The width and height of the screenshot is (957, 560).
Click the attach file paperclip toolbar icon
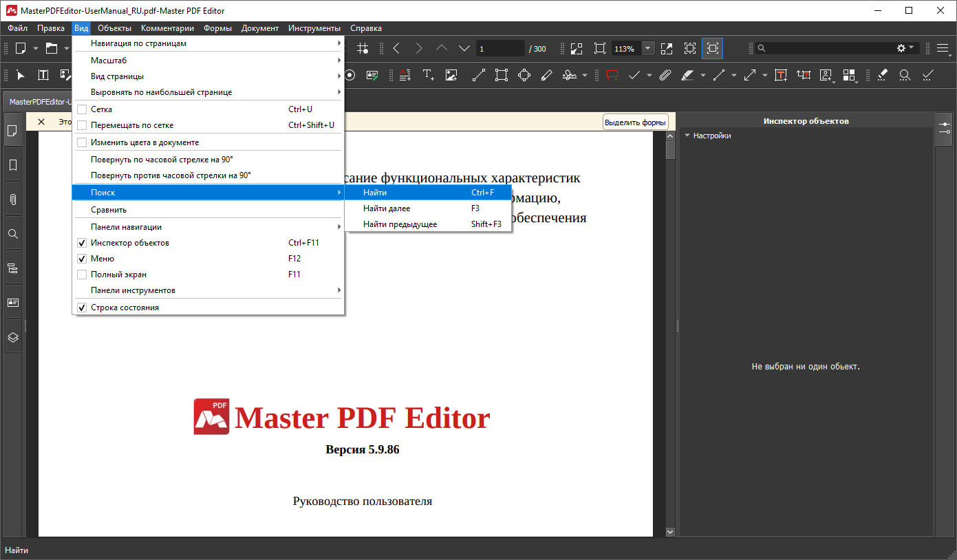tap(665, 75)
